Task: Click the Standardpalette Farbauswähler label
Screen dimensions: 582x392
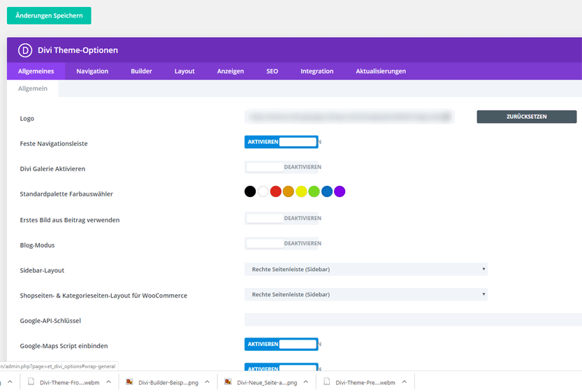Action: [x=66, y=194]
